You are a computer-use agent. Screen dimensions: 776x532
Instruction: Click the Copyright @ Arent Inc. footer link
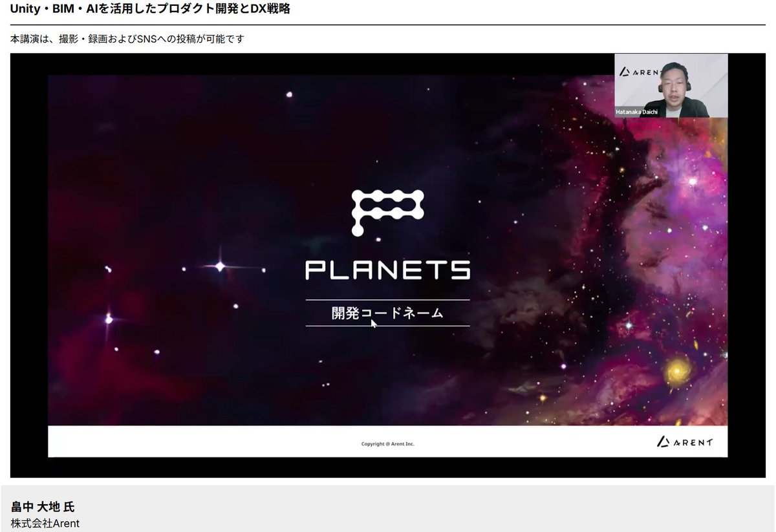tap(388, 444)
